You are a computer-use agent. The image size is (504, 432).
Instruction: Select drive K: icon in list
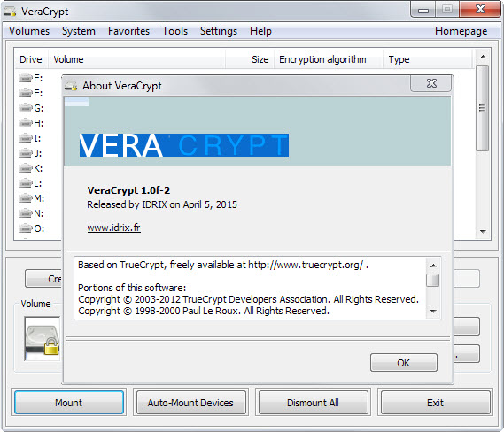click(x=25, y=168)
